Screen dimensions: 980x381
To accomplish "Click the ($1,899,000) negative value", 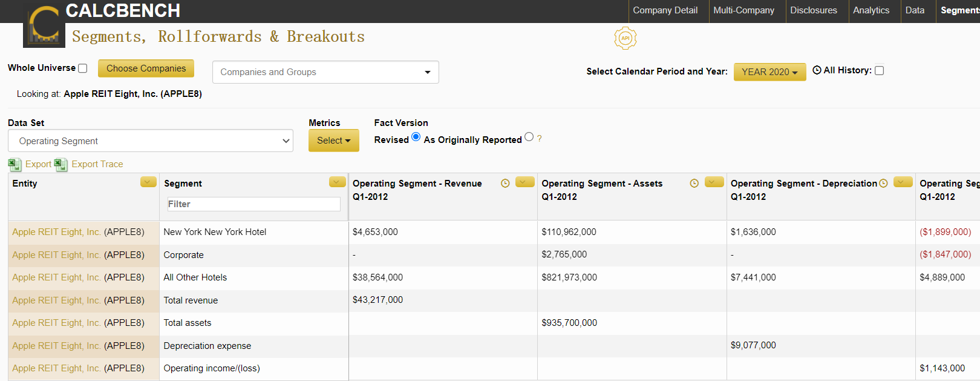I will pos(946,232).
